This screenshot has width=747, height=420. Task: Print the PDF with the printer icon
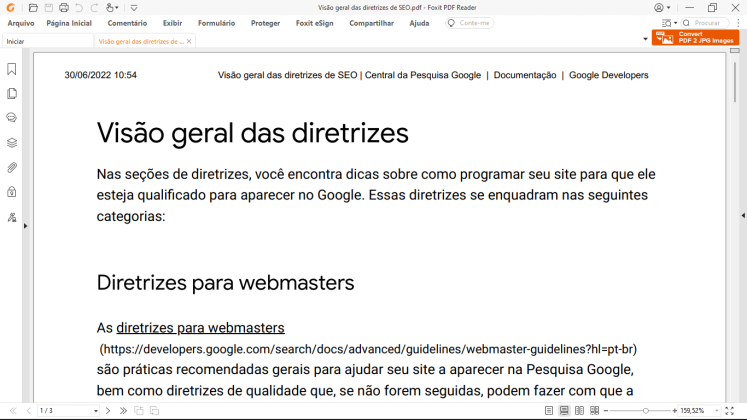click(x=64, y=8)
